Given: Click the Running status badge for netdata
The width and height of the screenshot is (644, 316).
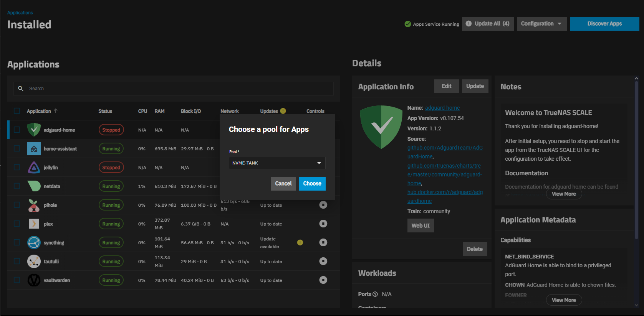Looking at the screenshot, I should tap(111, 186).
